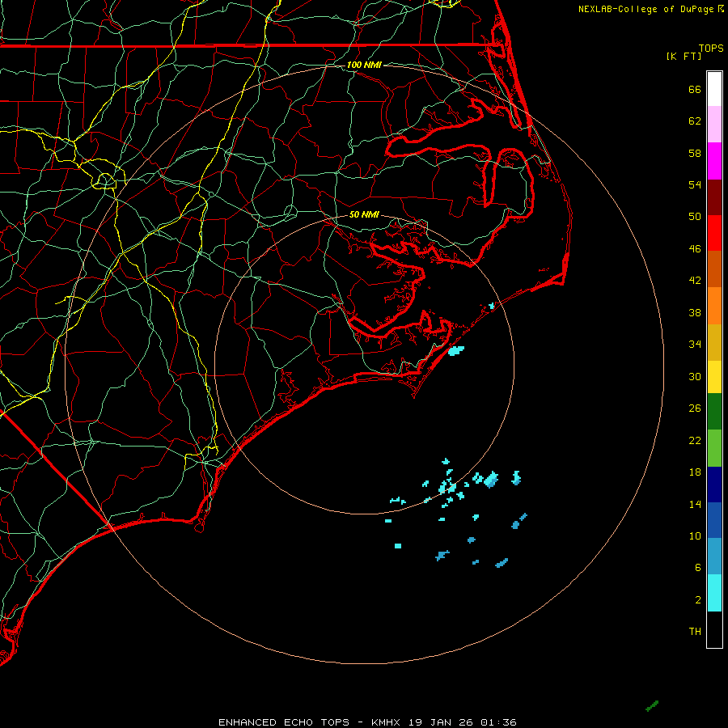
Task: Click the dark maroon legend band
Action: 714,197
